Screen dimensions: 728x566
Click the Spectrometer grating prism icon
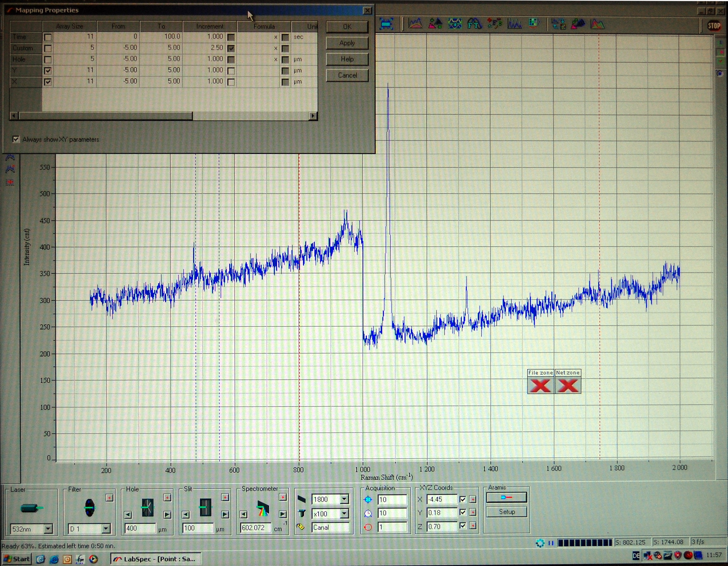[263, 508]
